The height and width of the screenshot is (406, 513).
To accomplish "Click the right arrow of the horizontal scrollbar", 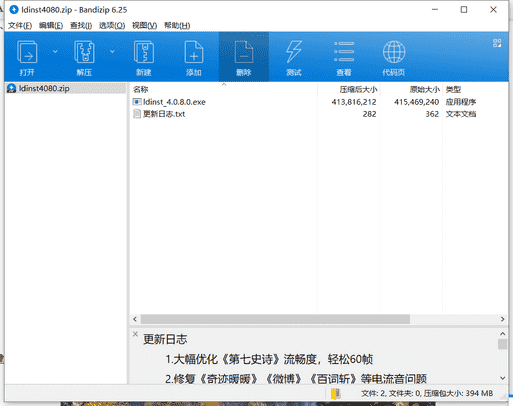I will 502,319.
